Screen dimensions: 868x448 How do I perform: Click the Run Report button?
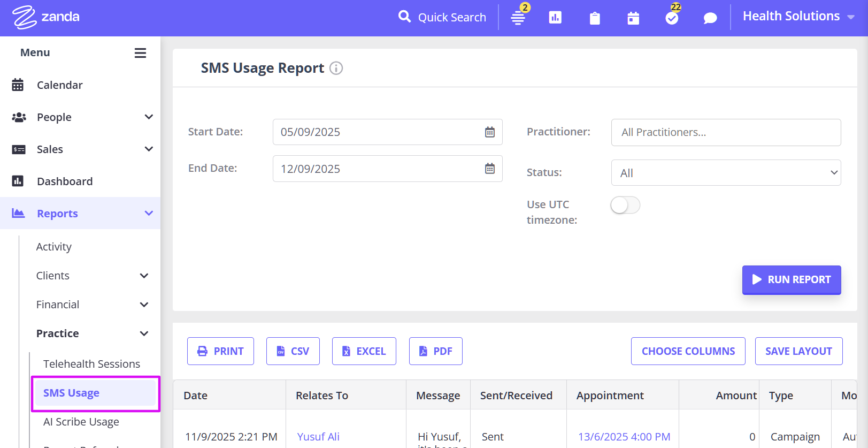(x=791, y=280)
